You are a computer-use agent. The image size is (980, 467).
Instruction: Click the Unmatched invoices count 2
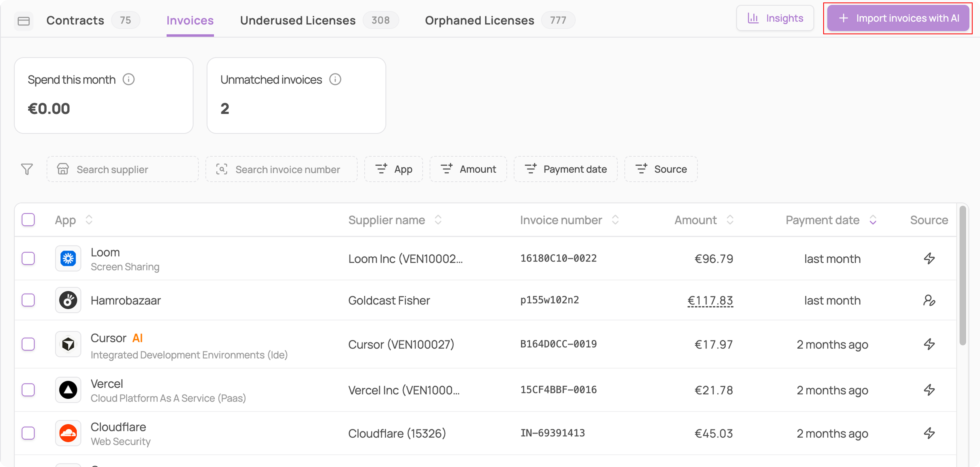coord(225,109)
